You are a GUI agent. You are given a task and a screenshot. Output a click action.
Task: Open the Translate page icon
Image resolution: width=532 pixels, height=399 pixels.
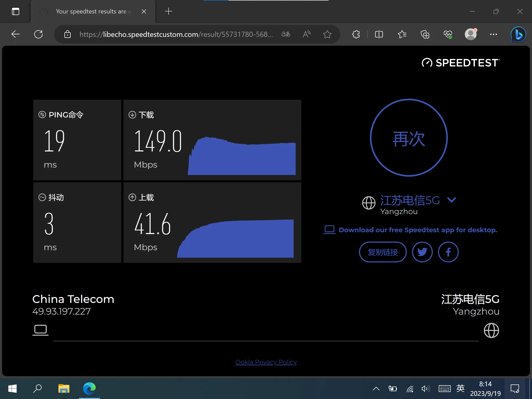(x=286, y=34)
